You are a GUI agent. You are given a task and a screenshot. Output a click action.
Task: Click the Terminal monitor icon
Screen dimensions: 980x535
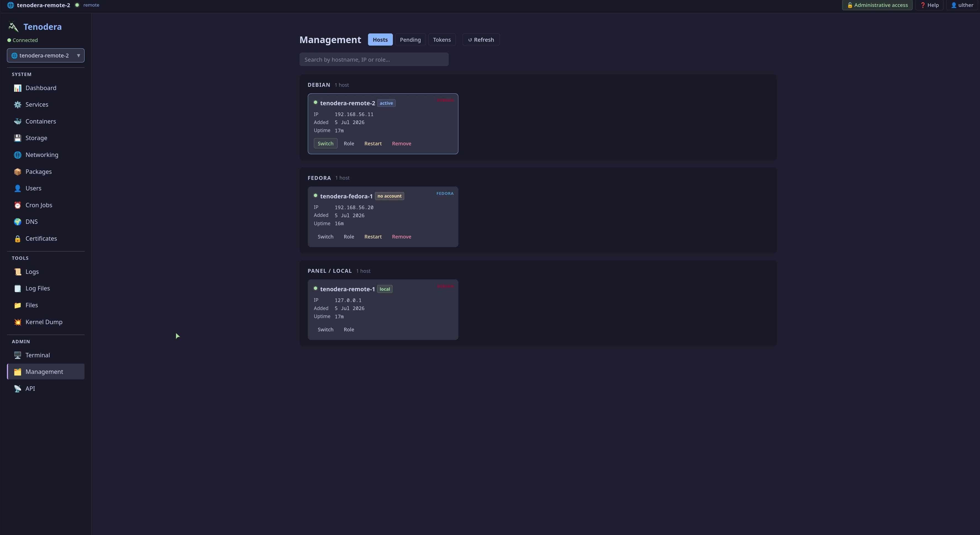click(17, 355)
